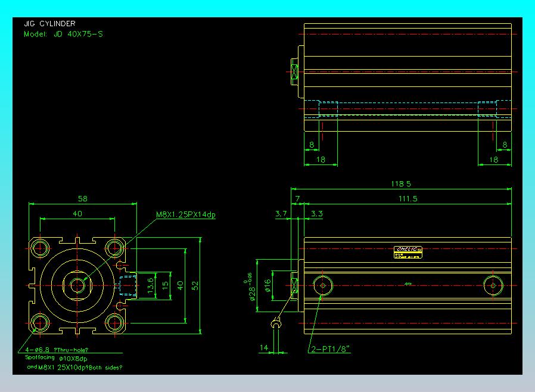The width and height of the screenshot is (535, 392).
Task: Select the "ø16" rod diameter text
Action: point(268,286)
